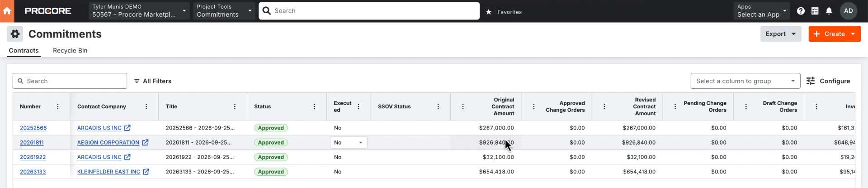The height and width of the screenshot is (188, 868).
Task: Go to the Procore home icon
Action: pos(7,11)
